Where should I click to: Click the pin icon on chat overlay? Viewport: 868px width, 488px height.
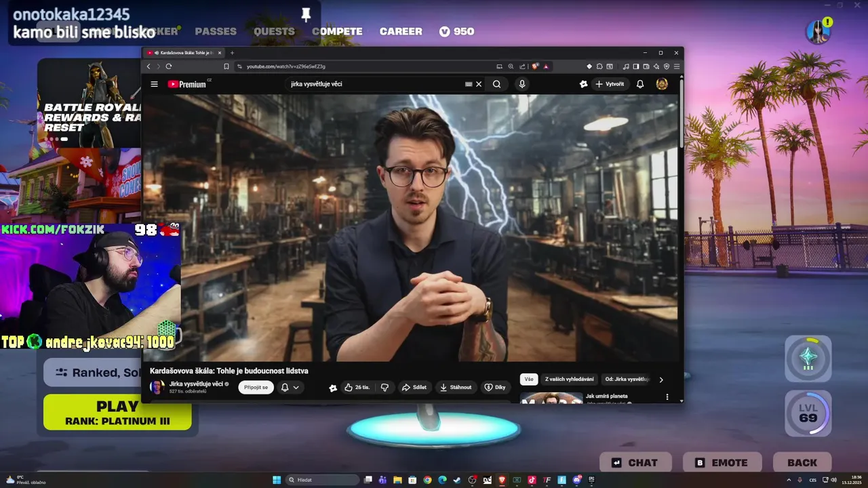306,15
